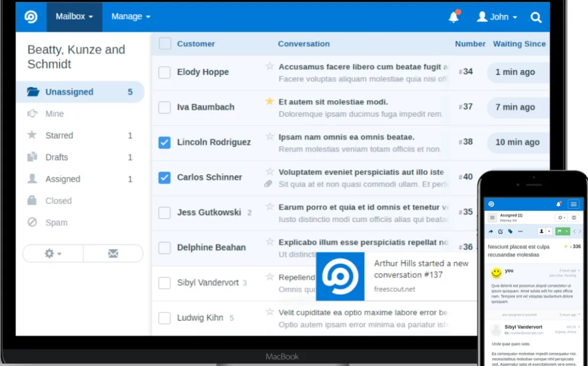This screenshot has width=588, height=366.
Task: Sort by the Waiting Since column header
Action: click(519, 44)
